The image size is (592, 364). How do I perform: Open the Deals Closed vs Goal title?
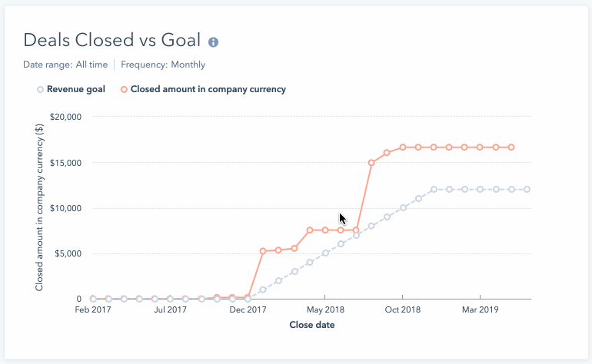[x=111, y=41]
